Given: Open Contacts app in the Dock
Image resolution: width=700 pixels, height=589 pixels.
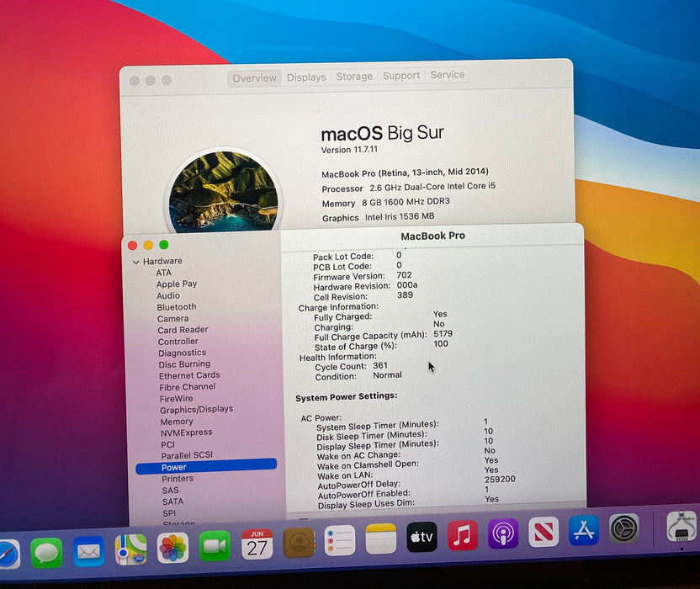Looking at the screenshot, I should pos(300,542).
